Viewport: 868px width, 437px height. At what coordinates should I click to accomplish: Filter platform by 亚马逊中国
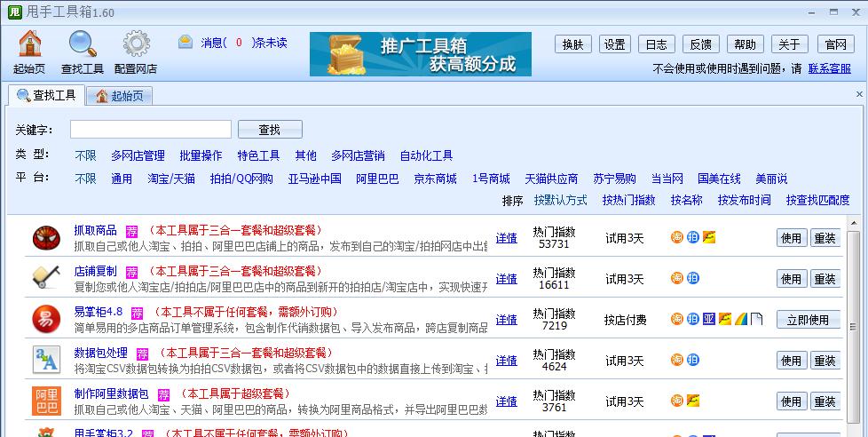[x=314, y=179]
